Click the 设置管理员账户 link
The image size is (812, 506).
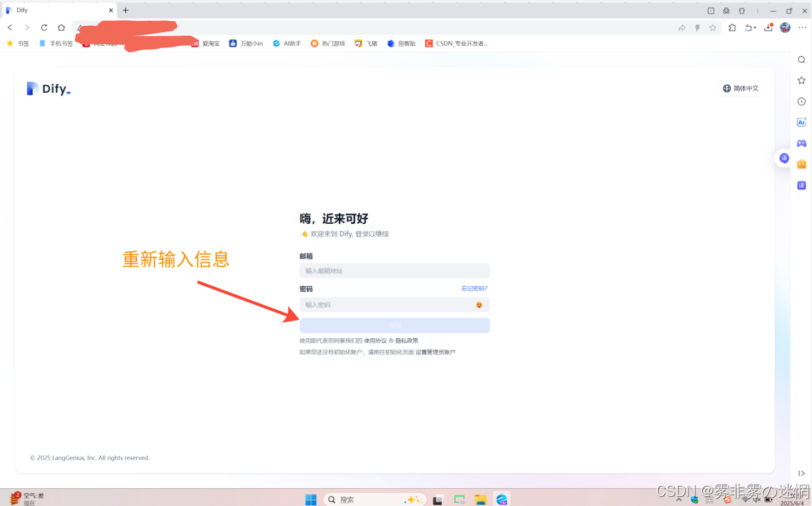pos(435,352)
